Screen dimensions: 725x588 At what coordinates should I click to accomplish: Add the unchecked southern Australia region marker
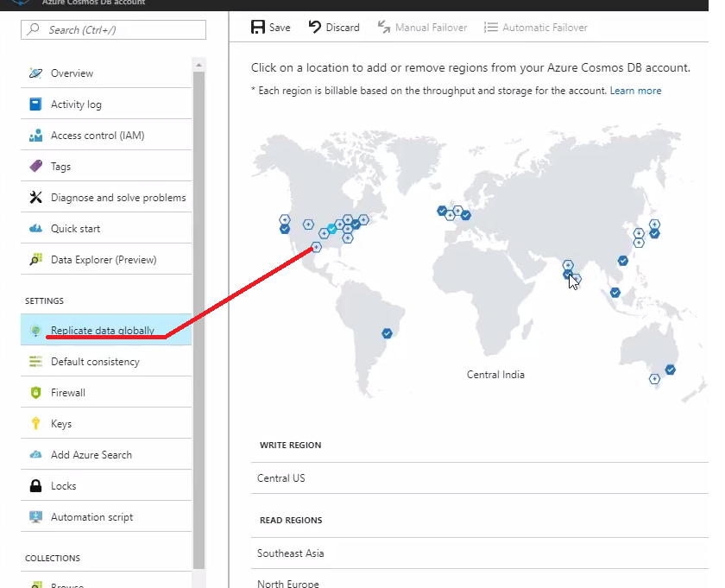click(654, 379)
